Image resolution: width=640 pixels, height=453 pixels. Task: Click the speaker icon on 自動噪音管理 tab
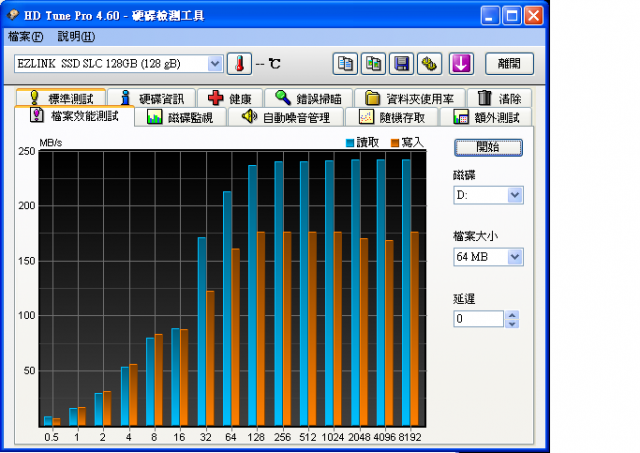point(249,116)
